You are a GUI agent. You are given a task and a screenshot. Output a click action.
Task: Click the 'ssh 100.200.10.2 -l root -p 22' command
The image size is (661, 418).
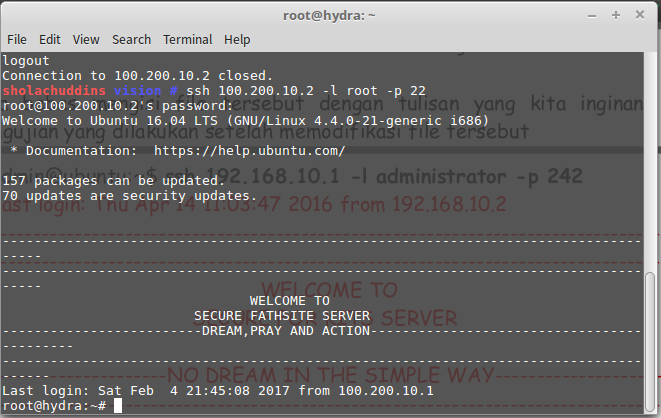(306, 91)
